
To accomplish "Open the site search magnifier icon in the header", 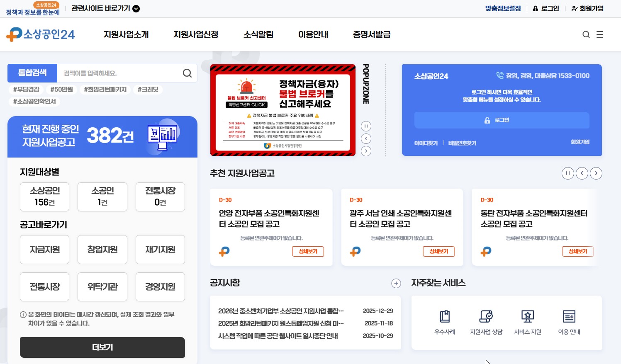I will click(586, 34).
